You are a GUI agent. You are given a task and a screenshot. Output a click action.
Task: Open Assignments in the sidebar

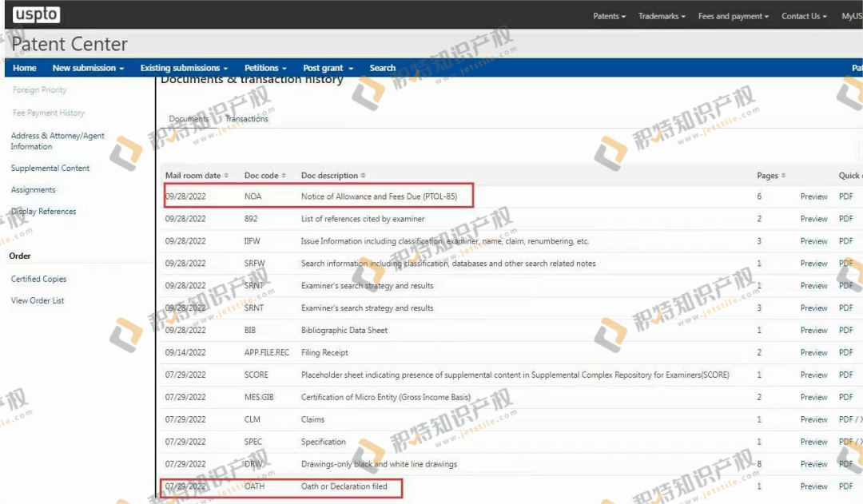(34, 190)
